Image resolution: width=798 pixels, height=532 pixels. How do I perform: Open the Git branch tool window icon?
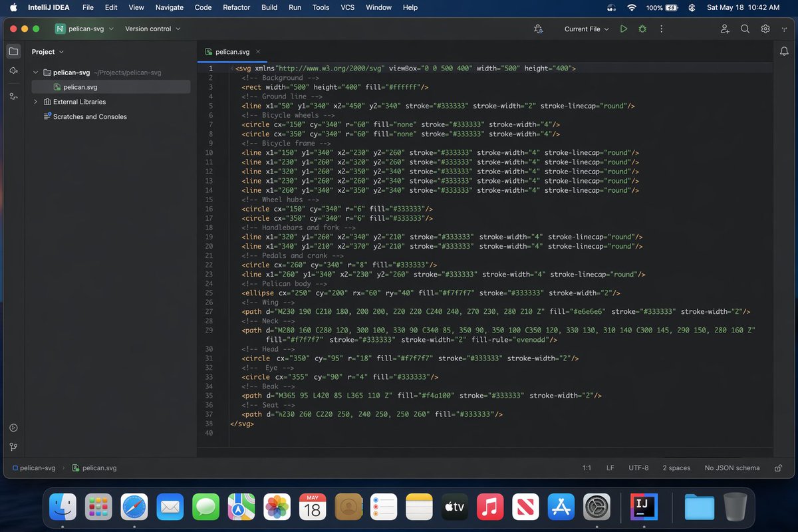13,447
